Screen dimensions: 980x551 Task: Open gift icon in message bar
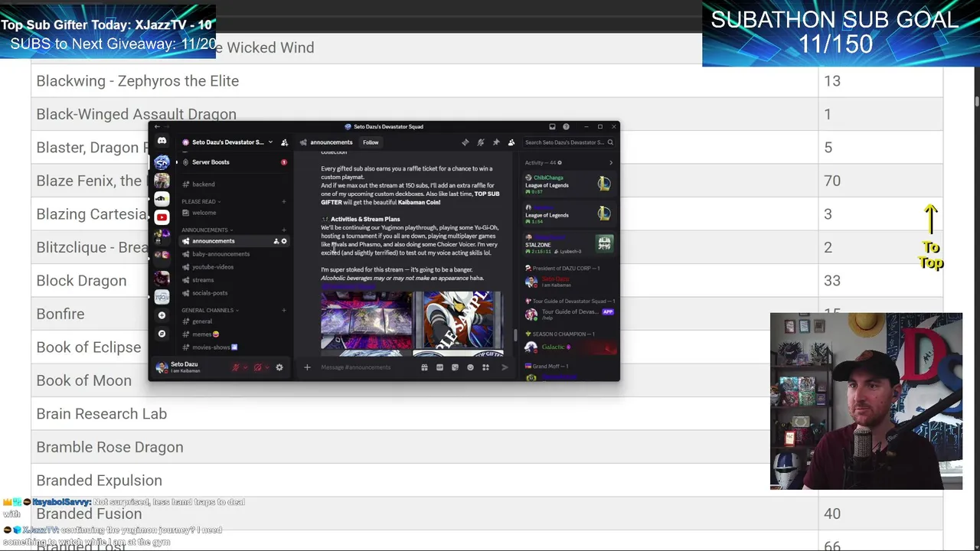[424, 367]
